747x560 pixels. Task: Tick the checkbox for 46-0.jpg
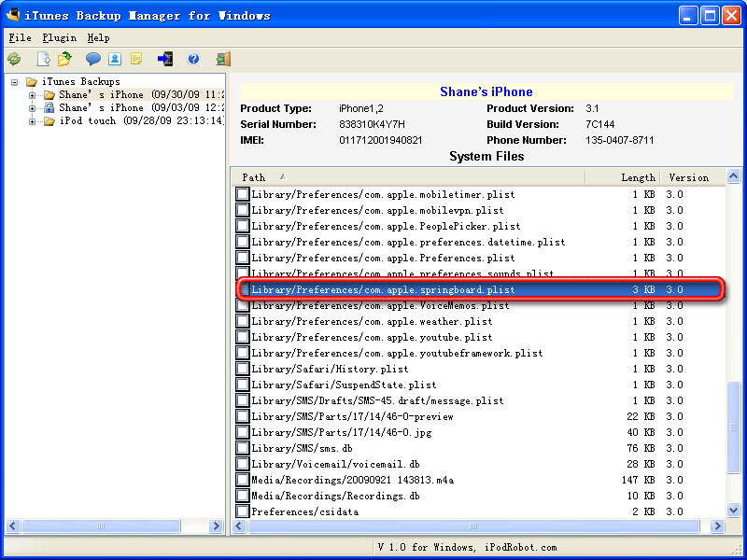[x=243, y=432]
